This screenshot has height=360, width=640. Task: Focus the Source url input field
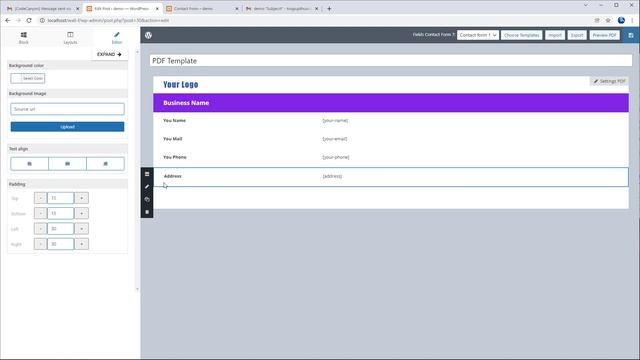(x=67, y=109)
